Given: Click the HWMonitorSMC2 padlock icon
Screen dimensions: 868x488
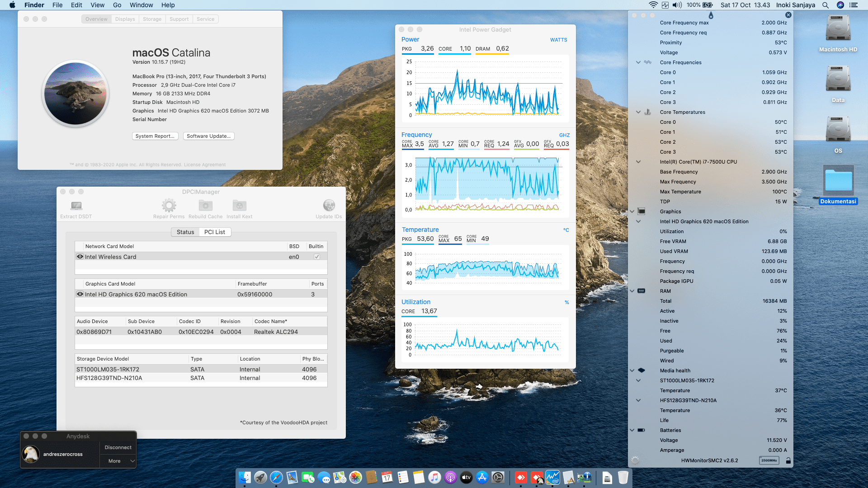Looking at the screenshot, I should [788, 460].
